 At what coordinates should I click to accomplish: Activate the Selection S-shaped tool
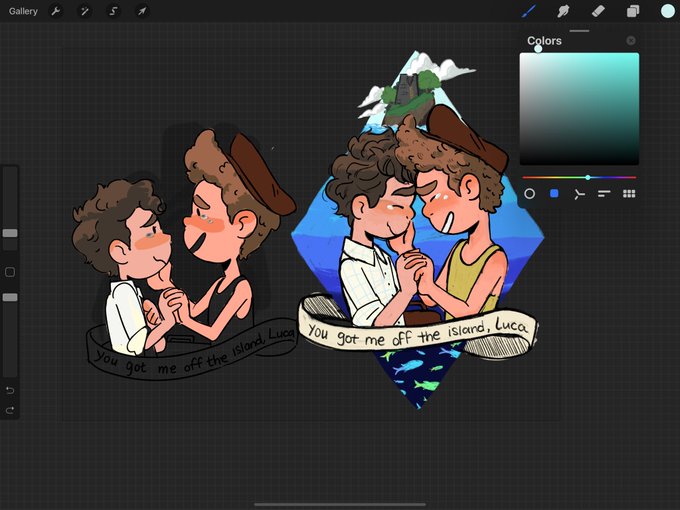tap(113, 11)
